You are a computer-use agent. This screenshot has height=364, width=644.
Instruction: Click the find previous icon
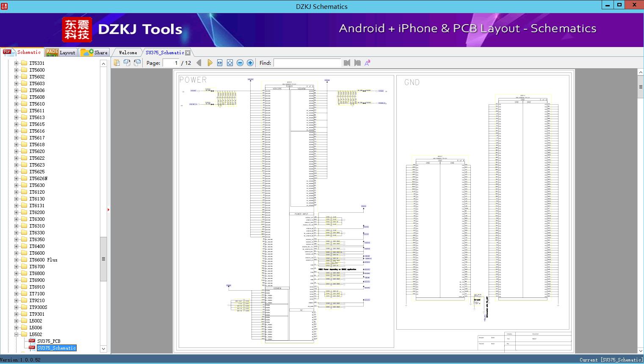click(x=347, y=63)
